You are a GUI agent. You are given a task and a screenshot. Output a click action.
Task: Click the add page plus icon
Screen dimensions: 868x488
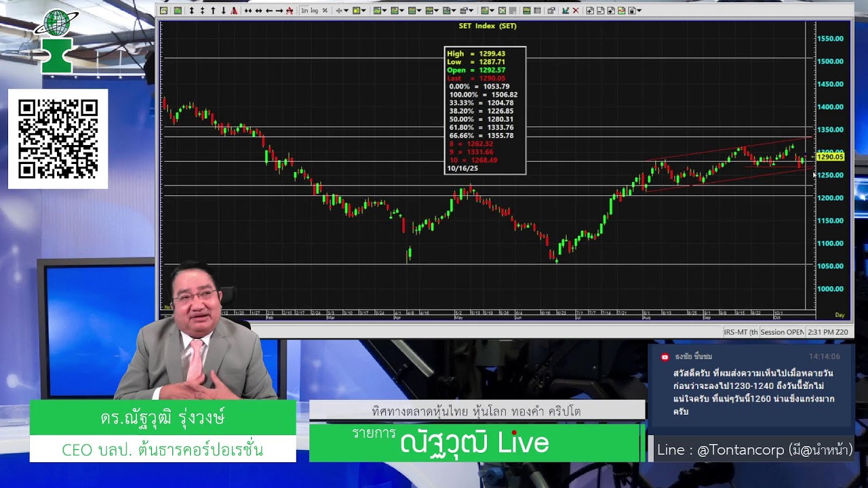click(x=590, y=11)
